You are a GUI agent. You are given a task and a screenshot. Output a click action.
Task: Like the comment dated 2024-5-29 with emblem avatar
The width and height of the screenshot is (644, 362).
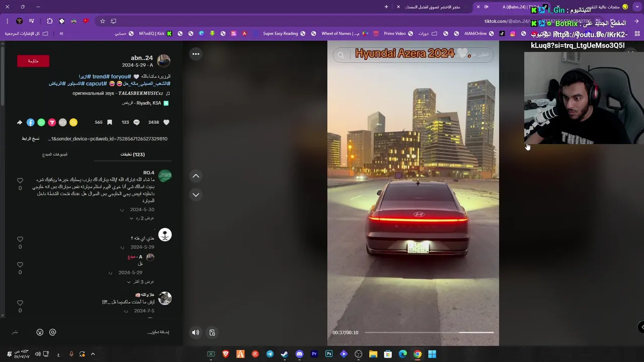point(20,239)
